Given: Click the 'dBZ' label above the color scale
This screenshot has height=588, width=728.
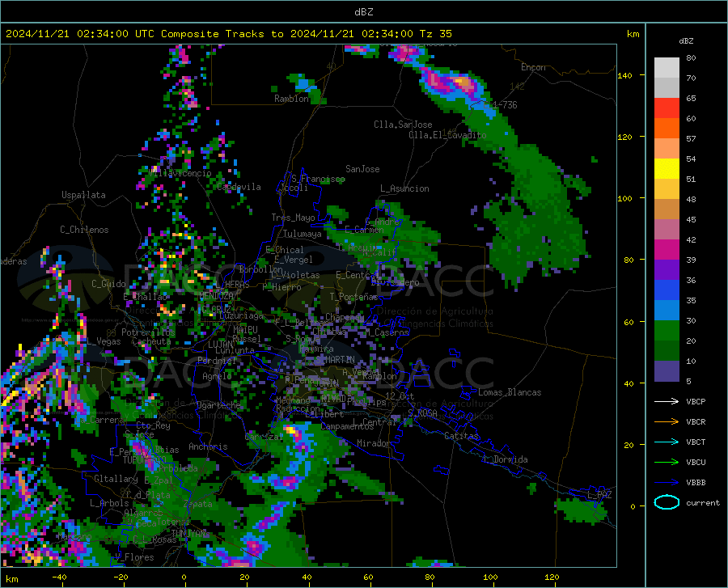Looking at the screenshot, I should [x=686, y=40].
